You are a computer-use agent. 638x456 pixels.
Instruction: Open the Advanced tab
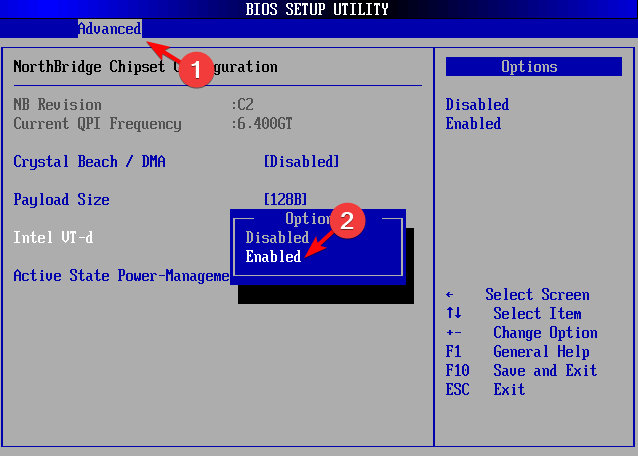109,29
